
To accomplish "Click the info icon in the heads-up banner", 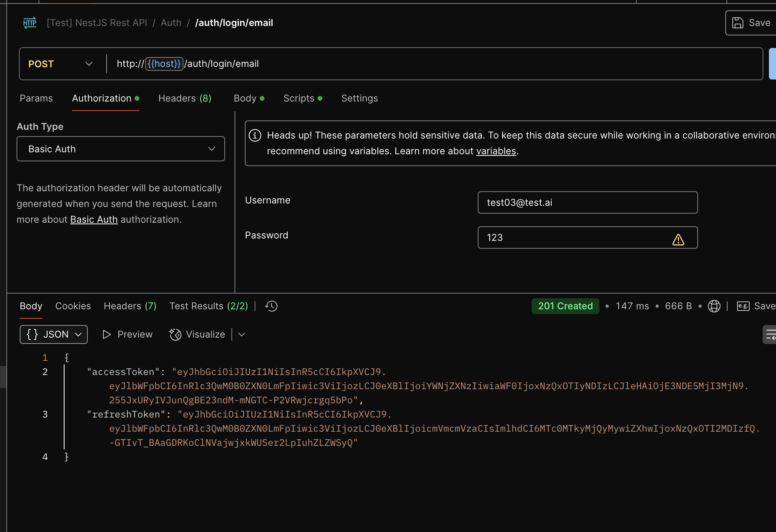I will 255,135.
